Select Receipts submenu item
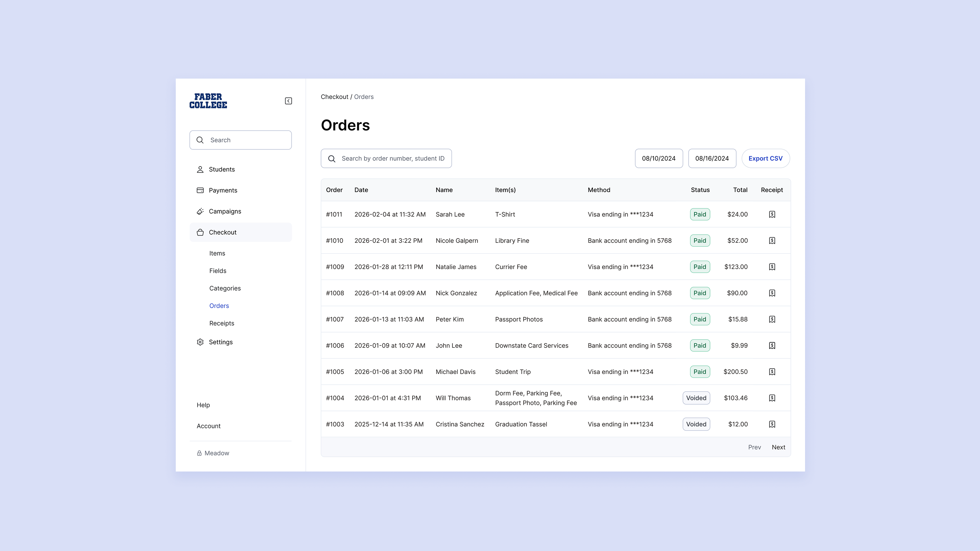Screen dimensions: 980x551 (222, 323)
